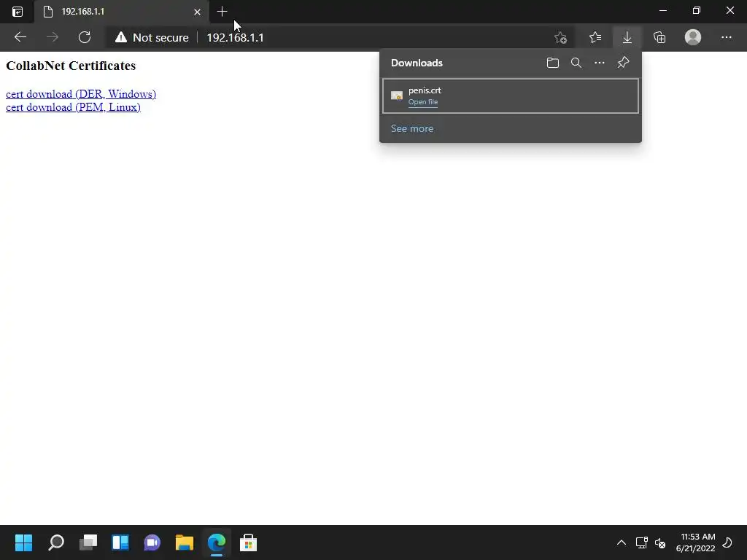The width and height of the screenshot is (747, 560).
Task: Toggle the Downloads toolbar button
Action: point(627,38)
